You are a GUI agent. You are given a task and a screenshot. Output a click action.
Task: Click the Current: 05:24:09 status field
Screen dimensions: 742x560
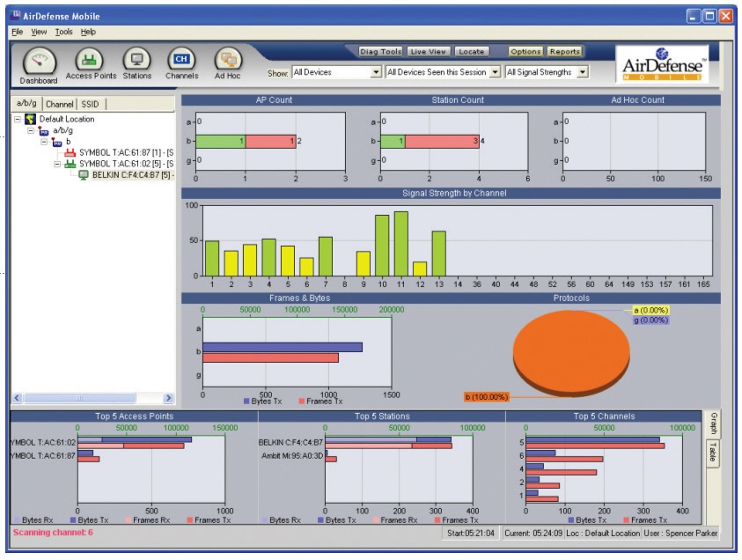(x=533, y=533)
